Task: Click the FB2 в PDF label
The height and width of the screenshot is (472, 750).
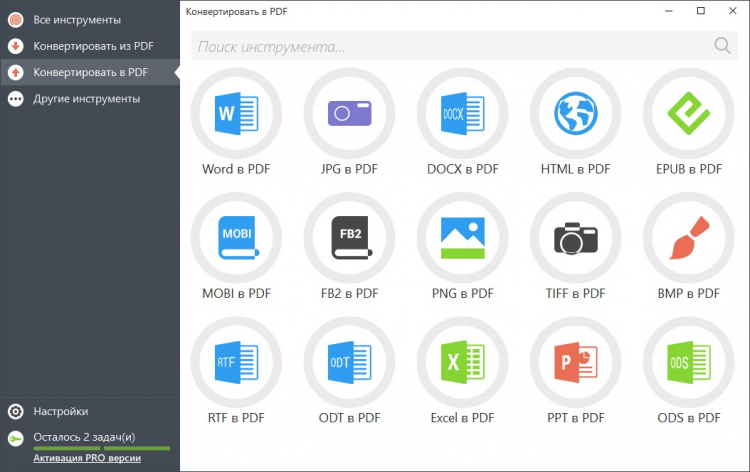Action: pyautogui.click(x=350, y=293)
